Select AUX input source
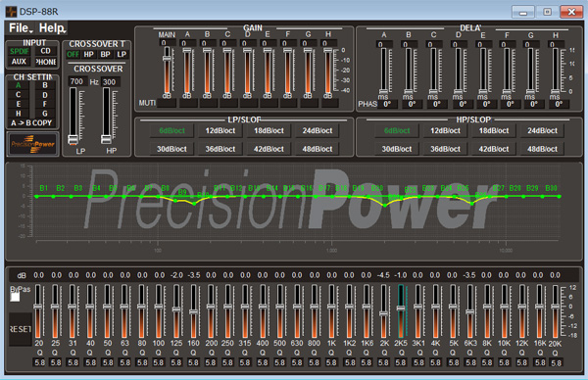This screenshot has height=380, width=588. (x=19, y=62)
